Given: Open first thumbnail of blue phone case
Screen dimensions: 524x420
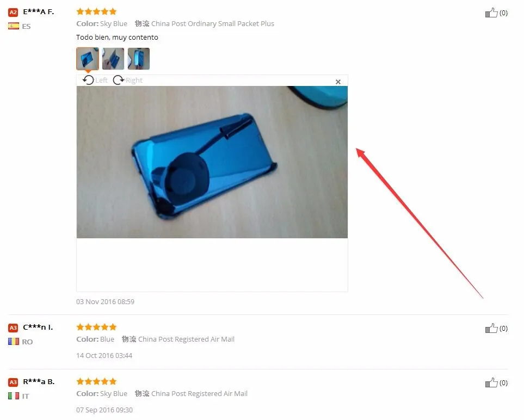Looking at the screenshot, I should click(x=88, y=59).
